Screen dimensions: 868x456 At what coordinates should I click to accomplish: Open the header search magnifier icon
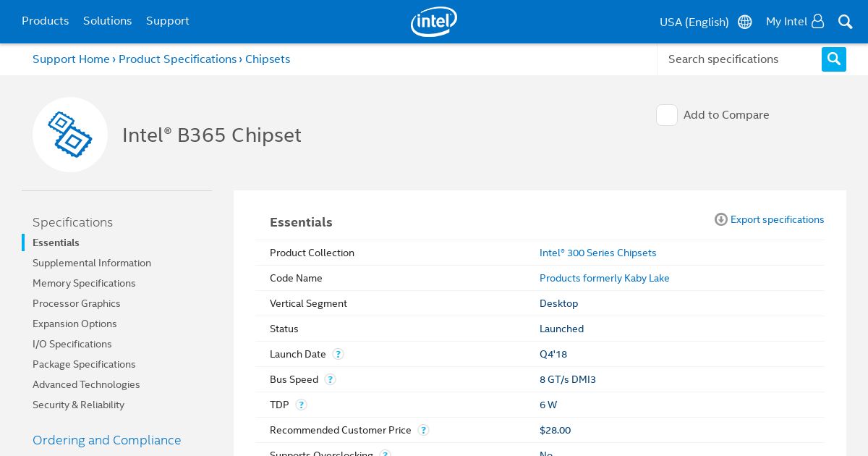click(x=845, y=22)
